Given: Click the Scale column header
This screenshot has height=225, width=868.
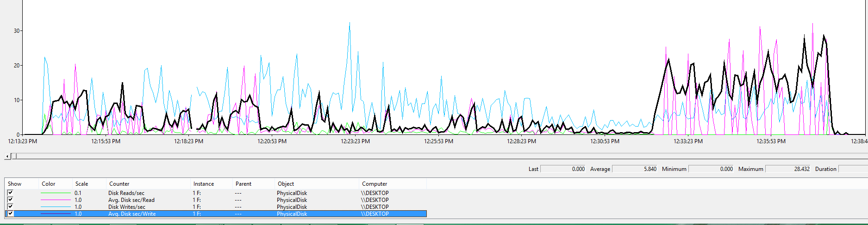Looking at the screenshot, I should tap(81, 184).
